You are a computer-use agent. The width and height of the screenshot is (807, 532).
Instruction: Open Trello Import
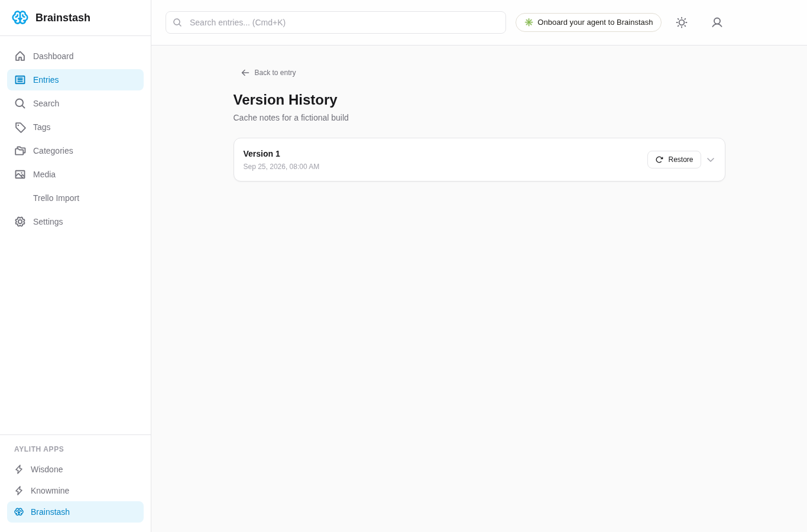tap(75, 198)
